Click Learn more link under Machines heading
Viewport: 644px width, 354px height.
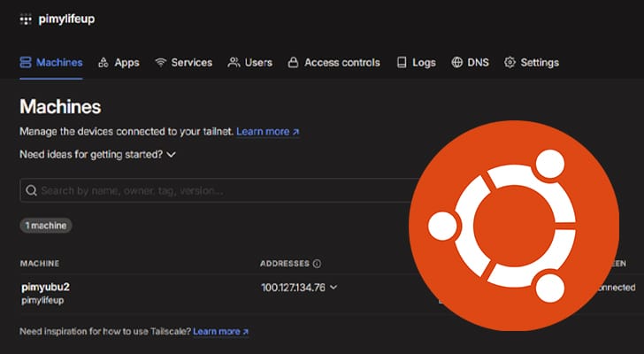[x=268, y=132]
